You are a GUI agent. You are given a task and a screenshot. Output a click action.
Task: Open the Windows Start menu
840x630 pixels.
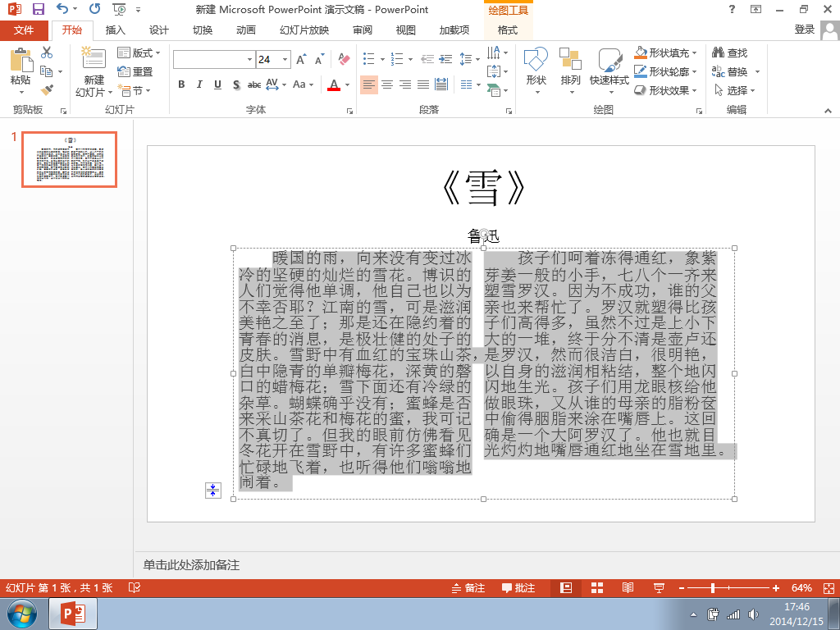(22, 614)
